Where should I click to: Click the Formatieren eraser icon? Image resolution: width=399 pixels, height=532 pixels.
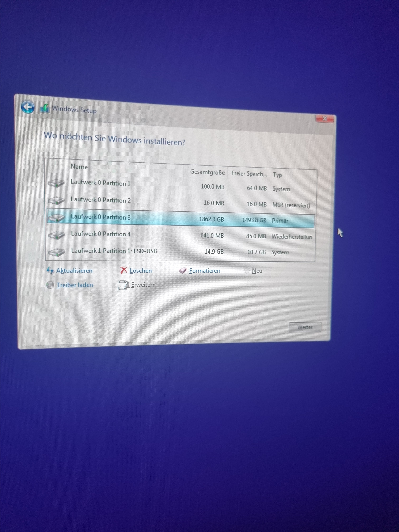click(x=183, y=271)
